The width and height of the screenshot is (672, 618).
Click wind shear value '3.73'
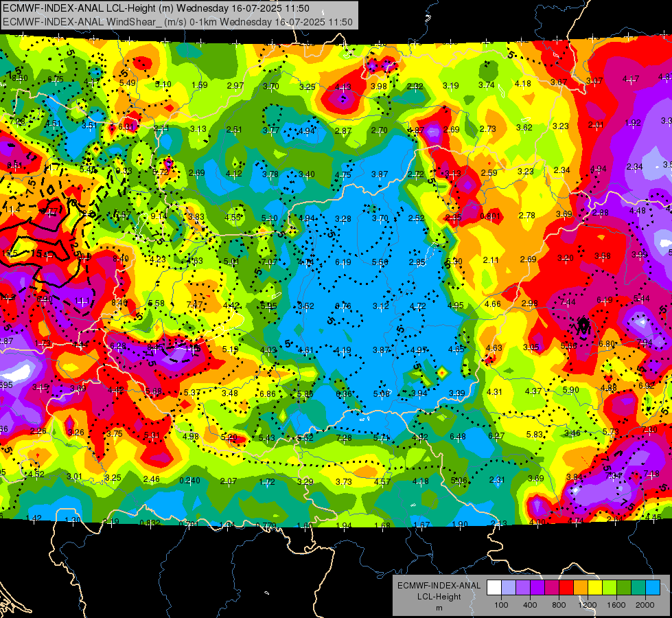coord(344,482)
